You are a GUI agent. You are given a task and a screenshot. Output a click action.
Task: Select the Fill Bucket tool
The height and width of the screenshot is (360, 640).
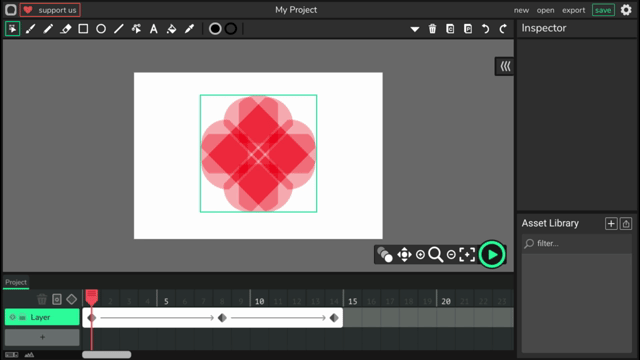click(x=171, y=29)
